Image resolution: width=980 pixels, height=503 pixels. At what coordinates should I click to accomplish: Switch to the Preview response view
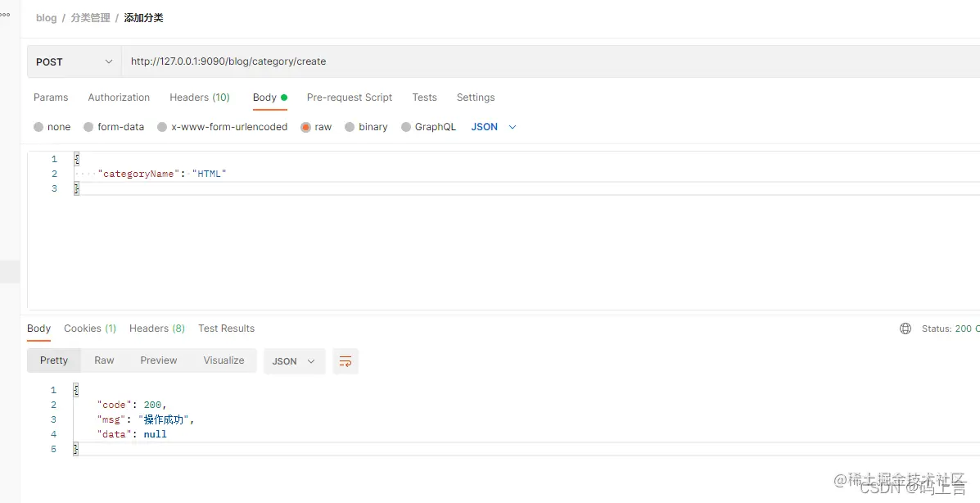(x=159, y=360)
